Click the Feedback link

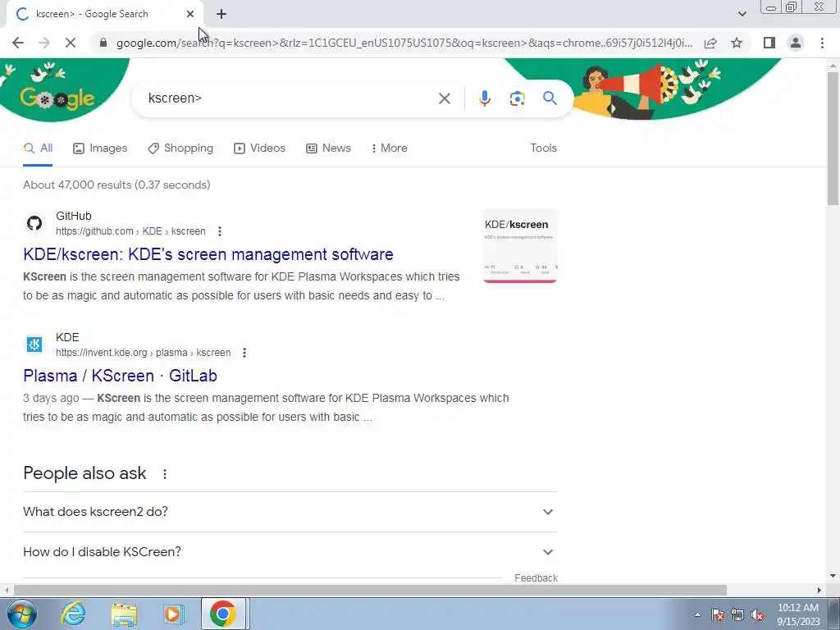point(536,578)
